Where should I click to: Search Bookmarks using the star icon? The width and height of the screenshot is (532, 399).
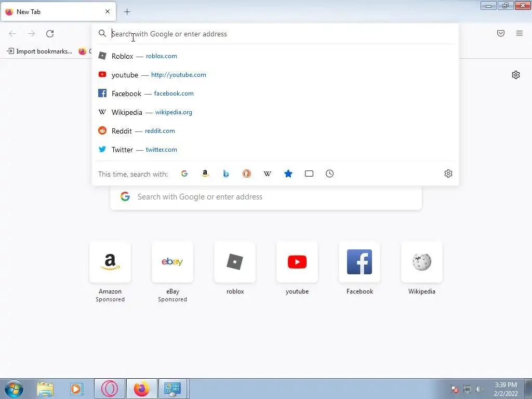pos(288,174)
